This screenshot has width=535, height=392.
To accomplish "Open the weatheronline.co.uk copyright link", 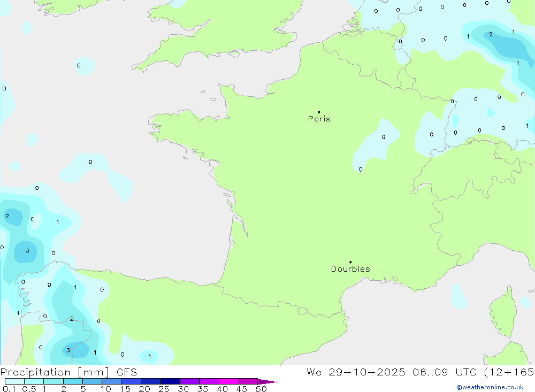I will click(490, 387).
